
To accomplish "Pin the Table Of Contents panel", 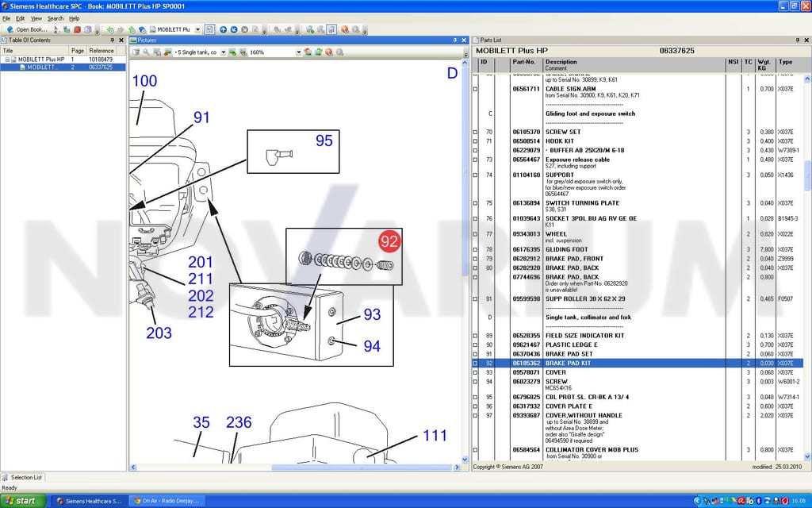I will tap(112, 40).
